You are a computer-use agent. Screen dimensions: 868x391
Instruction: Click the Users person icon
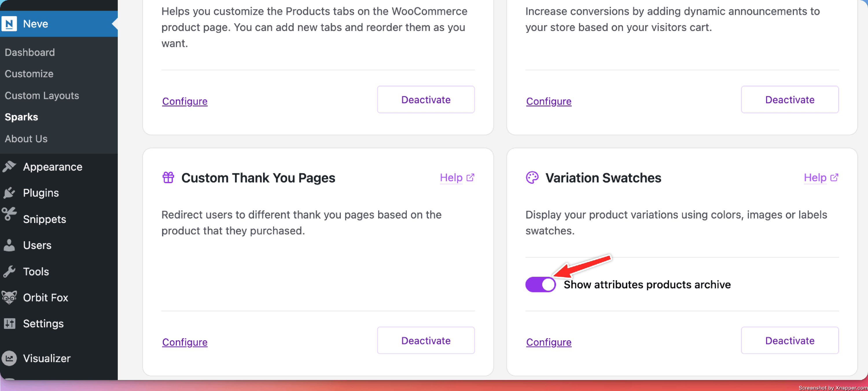(x=10, y=245)
